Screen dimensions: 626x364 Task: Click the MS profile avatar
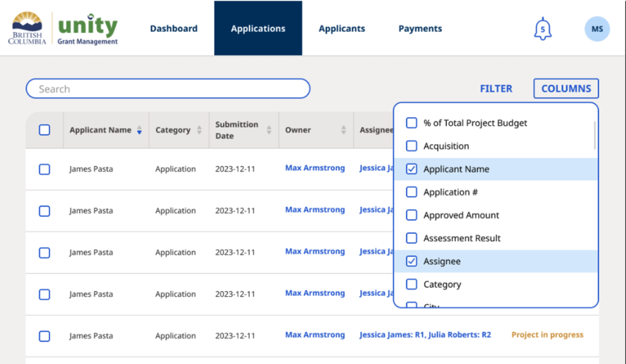tap(597, 29)
